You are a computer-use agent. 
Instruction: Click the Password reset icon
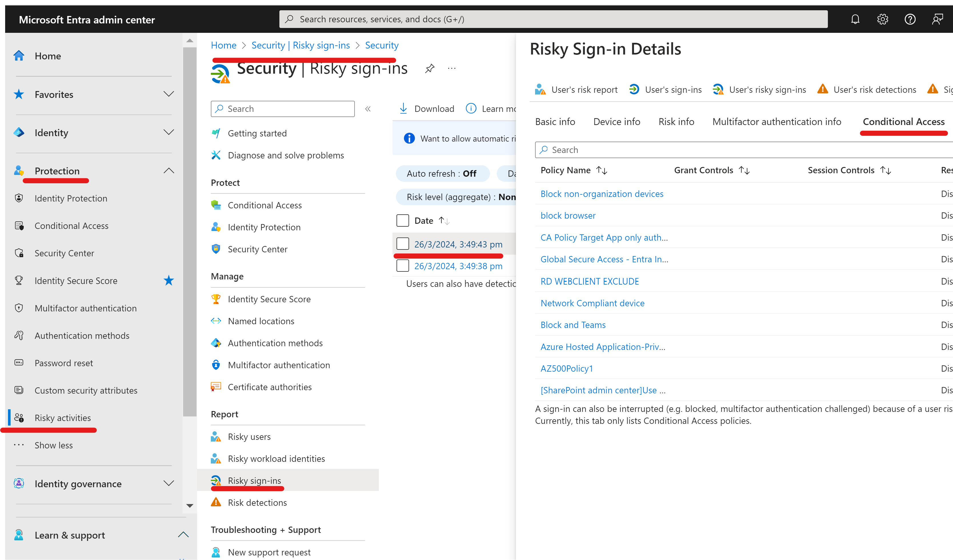19,363
